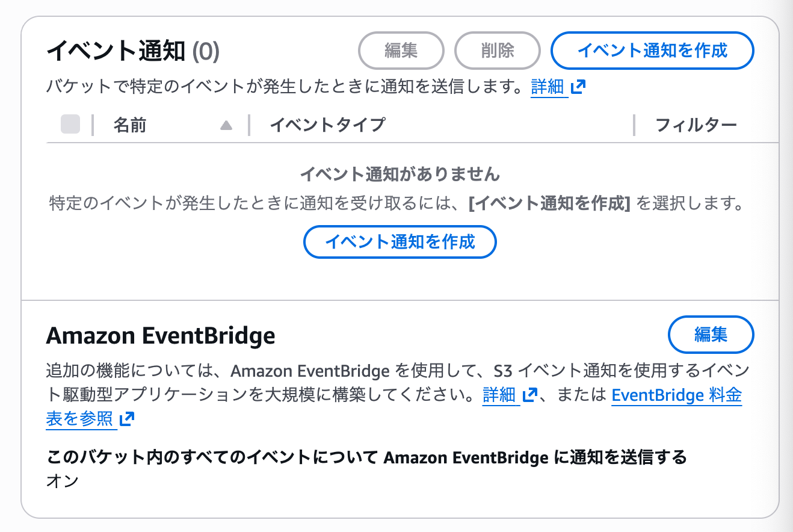Select the header checkbox in the notification table
This screenshot has height=532, width=793.
tap(70, 125)
